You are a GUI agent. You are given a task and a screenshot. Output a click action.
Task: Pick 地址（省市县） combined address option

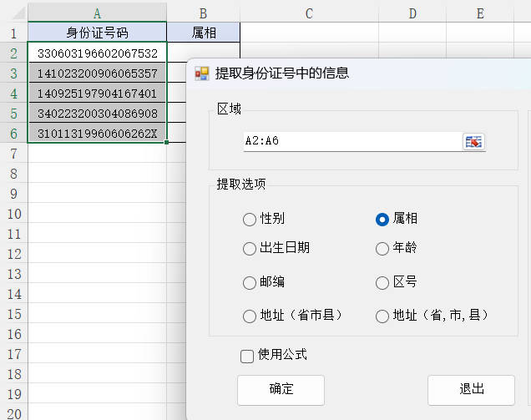(x=249, y=316)
